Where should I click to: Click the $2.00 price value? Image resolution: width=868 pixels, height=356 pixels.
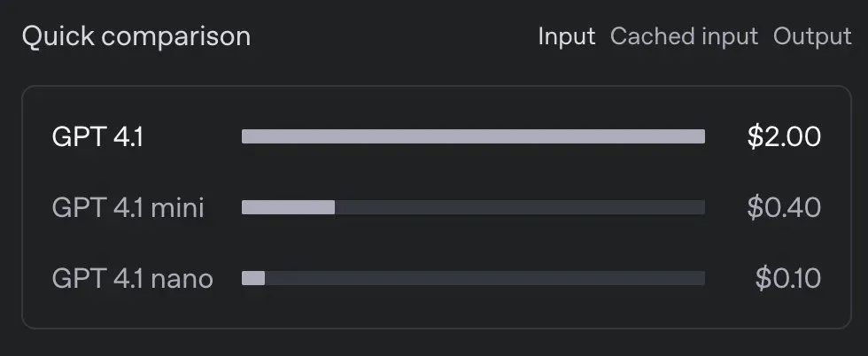784,136
